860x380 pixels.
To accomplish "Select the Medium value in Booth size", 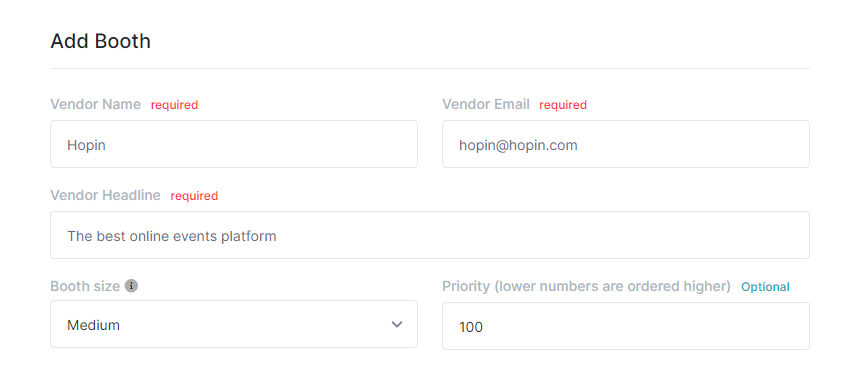I will [93, 325].
